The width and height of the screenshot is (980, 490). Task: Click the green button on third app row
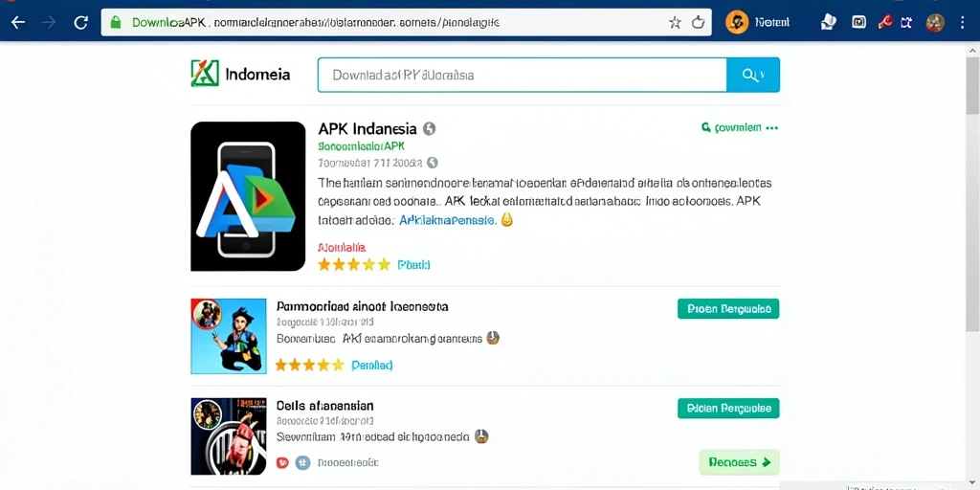point(728,409)
